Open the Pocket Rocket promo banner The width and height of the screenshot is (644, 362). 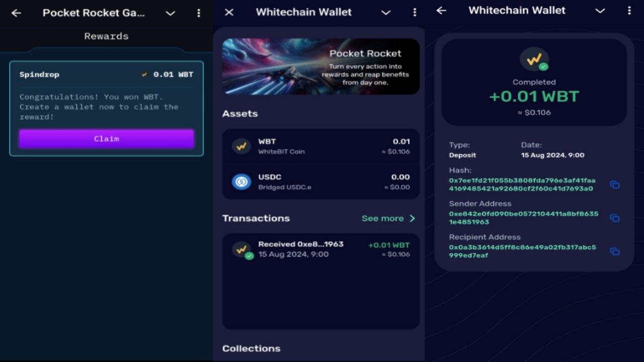[x=320, y=66]
